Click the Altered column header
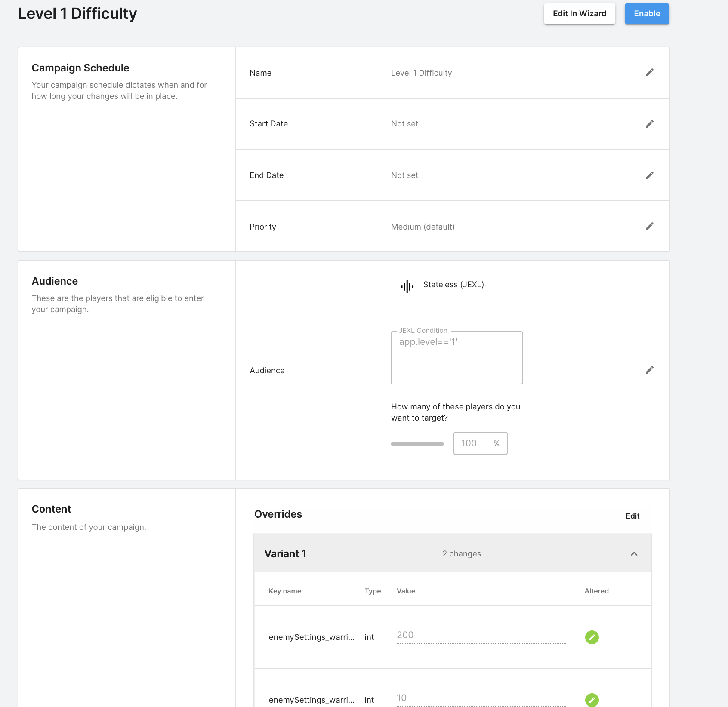Image resolution: width=728 pixels, height=707 pixels. pos(596,591)
